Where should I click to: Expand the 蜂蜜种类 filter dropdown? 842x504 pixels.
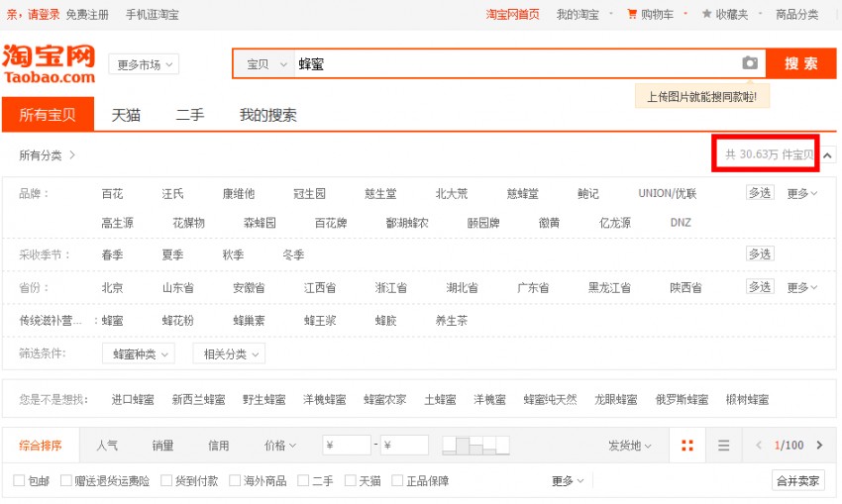coord(139,353)
